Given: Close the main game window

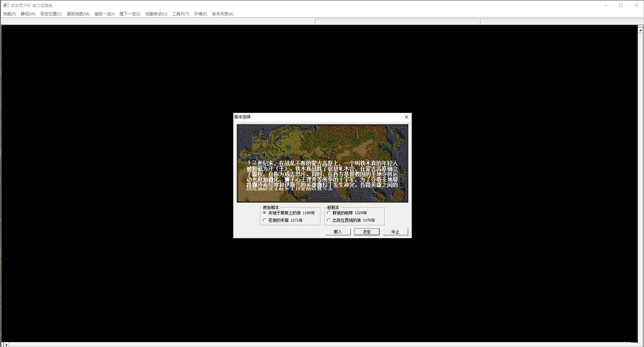Looking at the screenshot, I should coord(636,5).
